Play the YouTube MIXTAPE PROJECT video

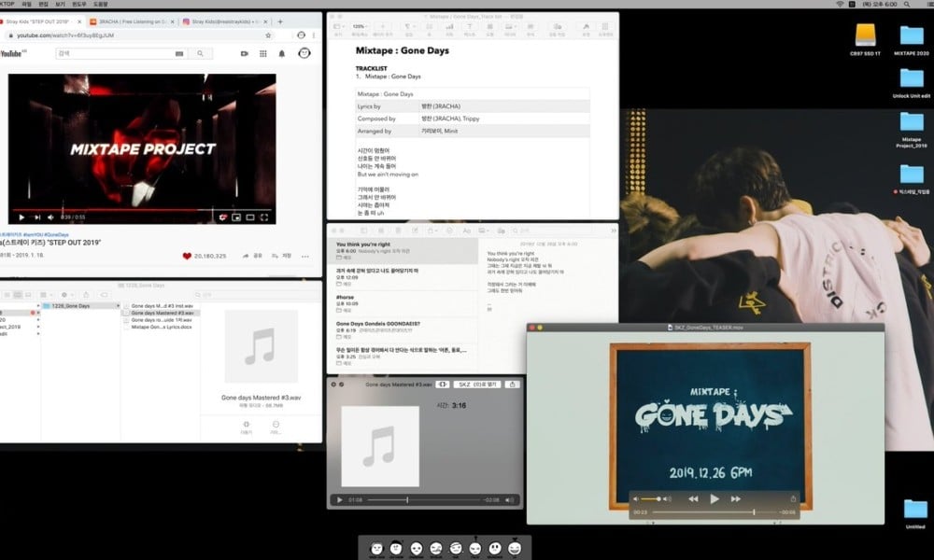21,217
